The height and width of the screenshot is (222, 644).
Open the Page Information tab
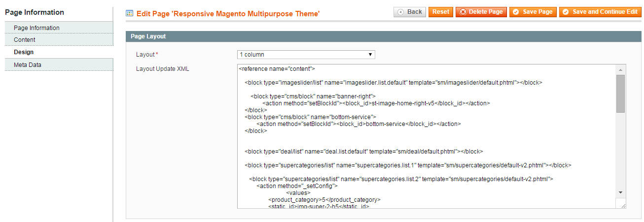tap(59, 28)
